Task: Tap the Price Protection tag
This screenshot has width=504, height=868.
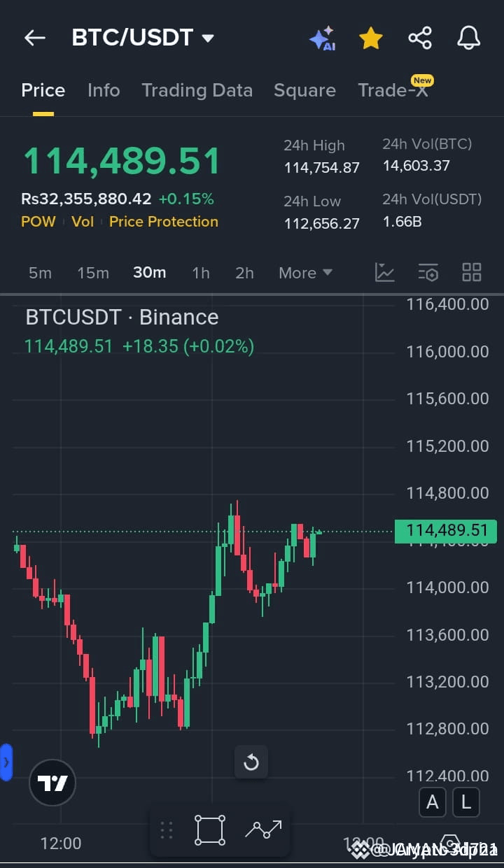Action: (164, 222)
